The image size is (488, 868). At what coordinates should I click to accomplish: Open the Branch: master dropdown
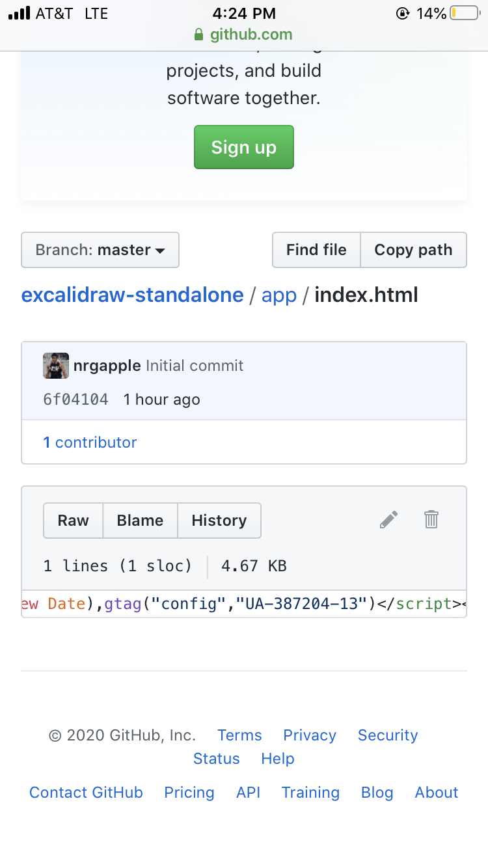coord(100,250)
